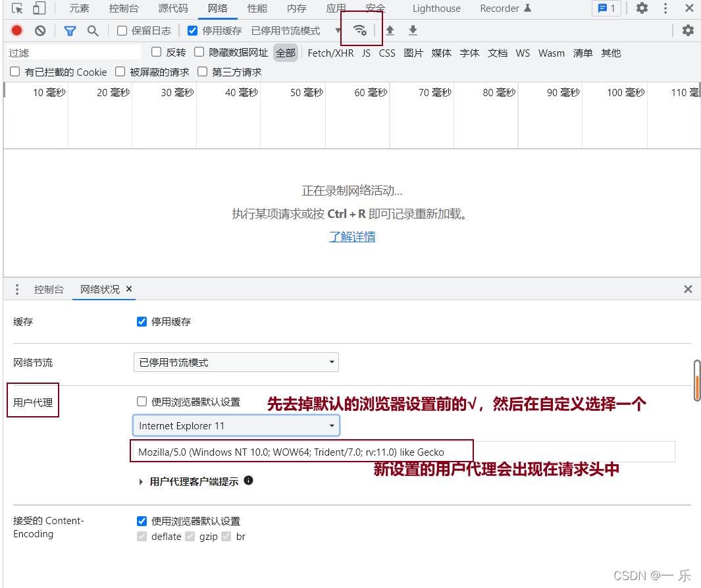Filter requests by WS
The width and height of the screenshot is (701, 588).
pyautogui.click(x=523, y=53)
